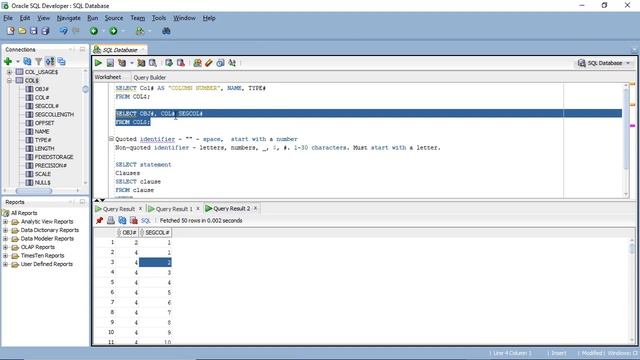
Task: Select the PRECISION# column in tree
Action: point(51,165)
